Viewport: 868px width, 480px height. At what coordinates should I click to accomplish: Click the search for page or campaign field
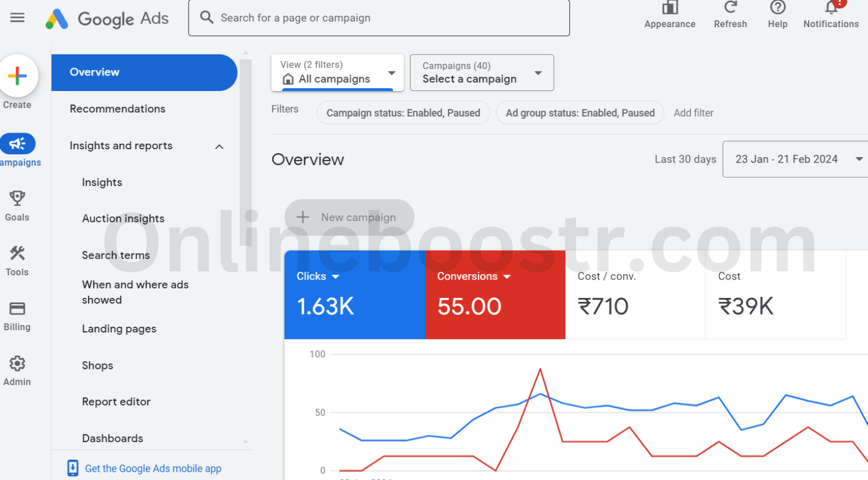tap(379, 18)
